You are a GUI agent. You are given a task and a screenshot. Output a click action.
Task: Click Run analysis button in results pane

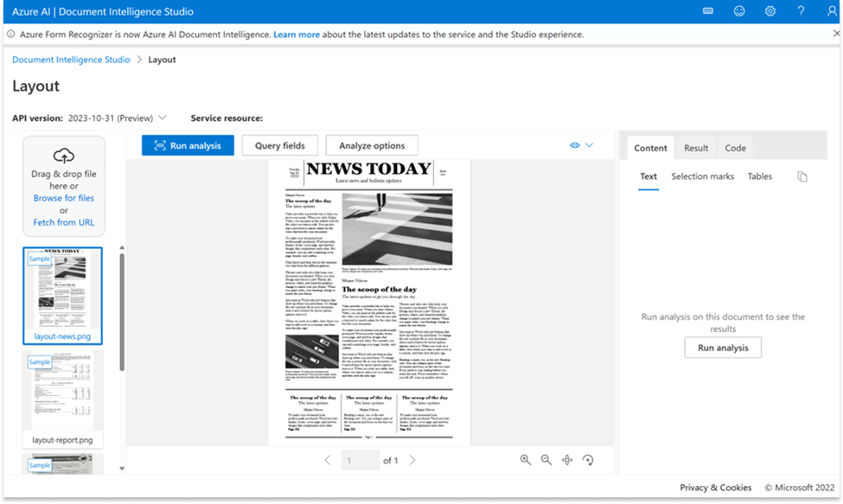coord(723,348)
